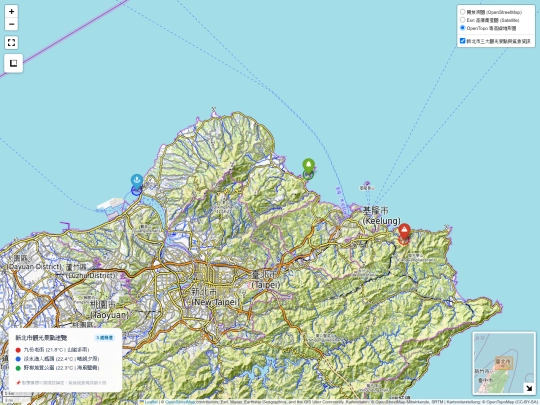The image size is (540, 405).
Task: Click the Luzhu District label
Action: click(90, 271)
